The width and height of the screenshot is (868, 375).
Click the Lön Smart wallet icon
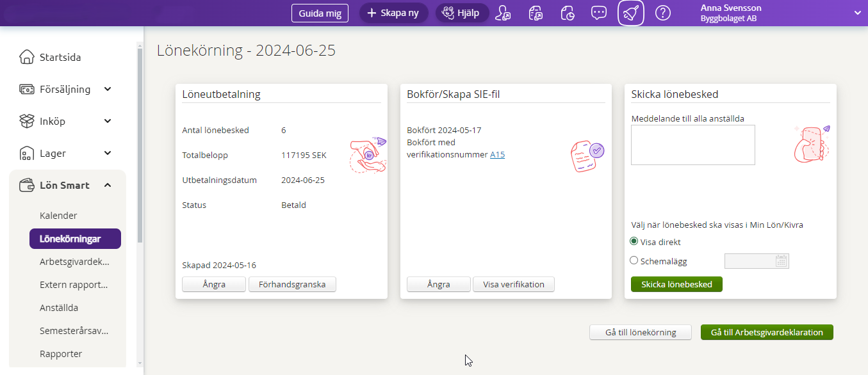(26, 185)
